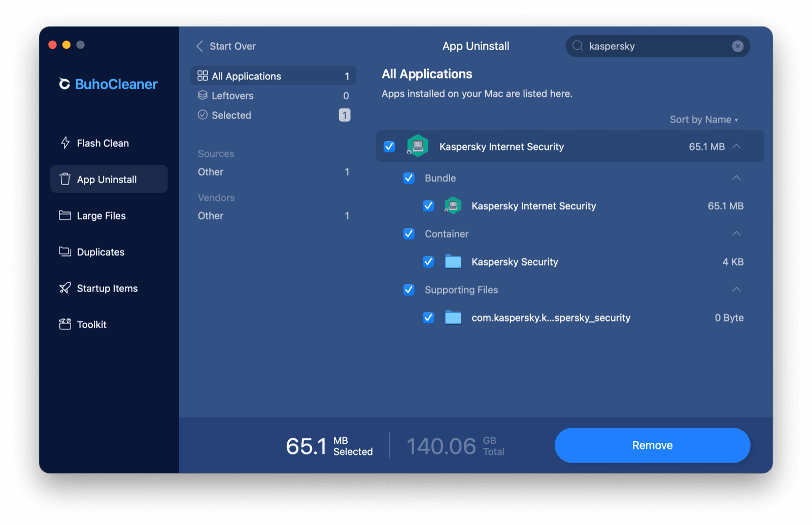Image resolution: width=812 pixels, height=525 pixels.
Task: Click the BuhoCleaner logo
Action: (x=108, y=84)
